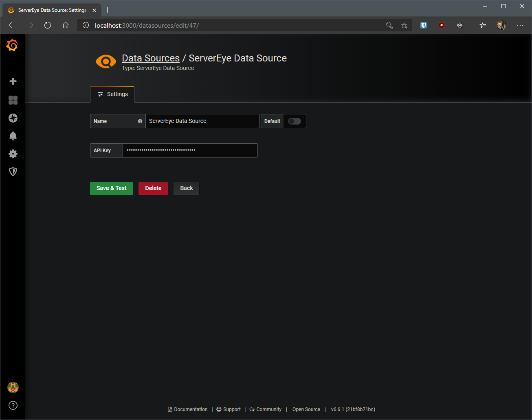Screen dimensions: 532x420
Task: Click the ServerEye orange eye logo
Action: click(106, 61)
